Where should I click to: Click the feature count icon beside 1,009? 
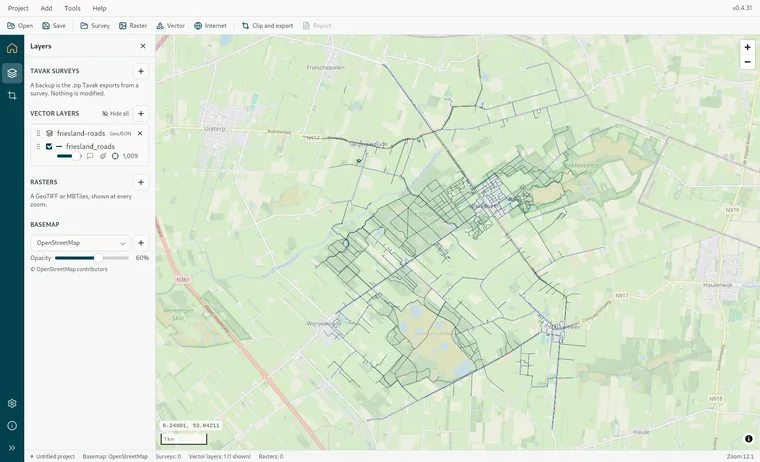(x=115, y=156)
